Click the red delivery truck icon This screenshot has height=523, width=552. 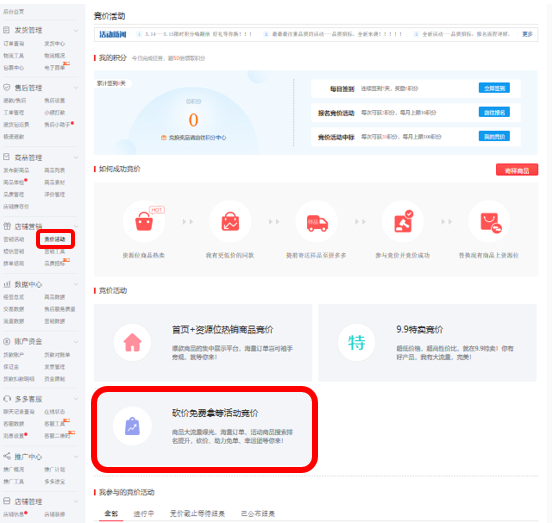pyautogui.click(x=316, y=221)
